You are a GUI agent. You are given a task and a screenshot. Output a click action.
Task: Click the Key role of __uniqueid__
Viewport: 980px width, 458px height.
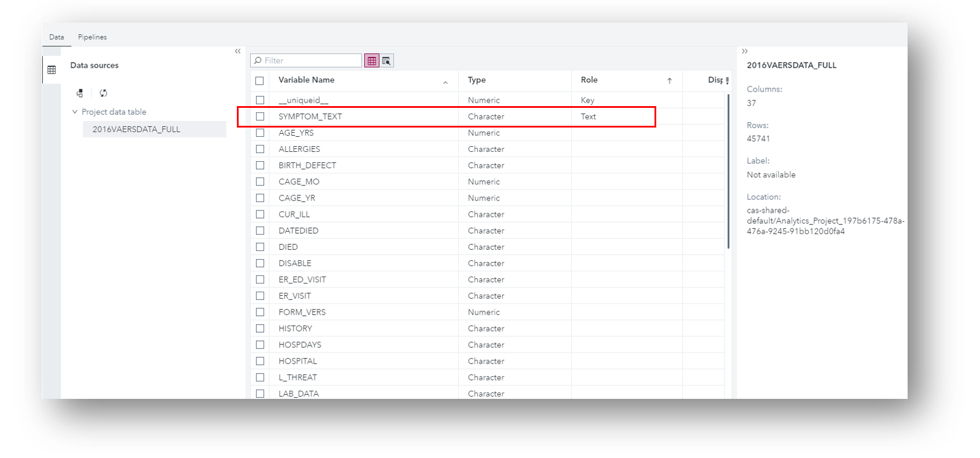(588, 100)
